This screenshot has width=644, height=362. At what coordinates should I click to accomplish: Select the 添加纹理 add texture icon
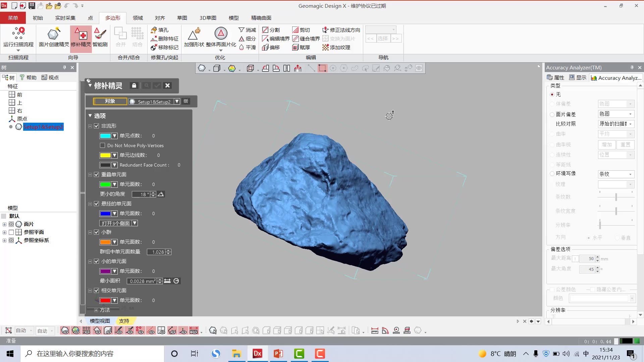pyautogui.click(x=325, y=47)
